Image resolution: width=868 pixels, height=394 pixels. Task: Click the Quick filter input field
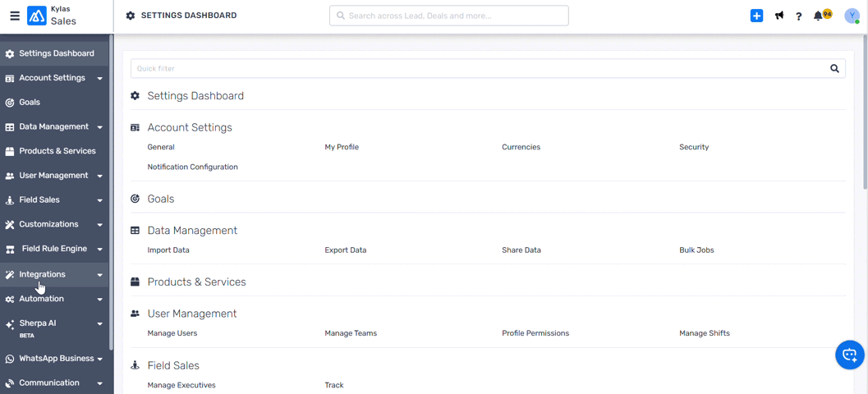[x=476, y=69]
